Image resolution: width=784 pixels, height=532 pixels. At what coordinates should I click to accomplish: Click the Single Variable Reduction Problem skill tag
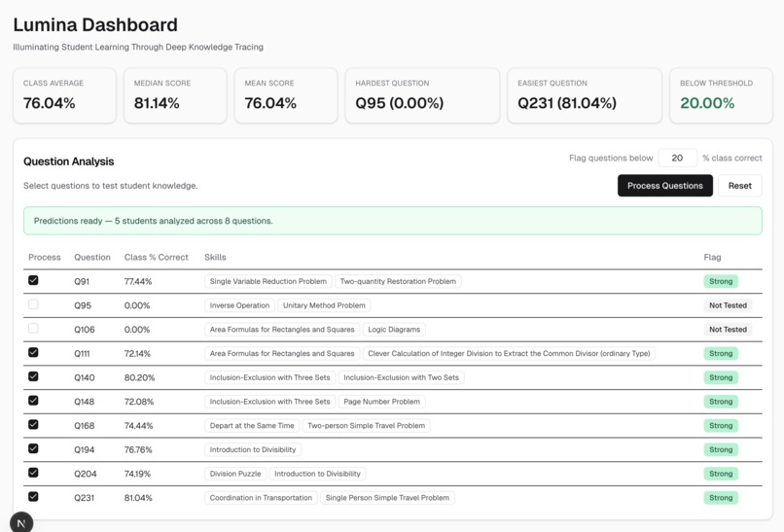click(268, 281)
